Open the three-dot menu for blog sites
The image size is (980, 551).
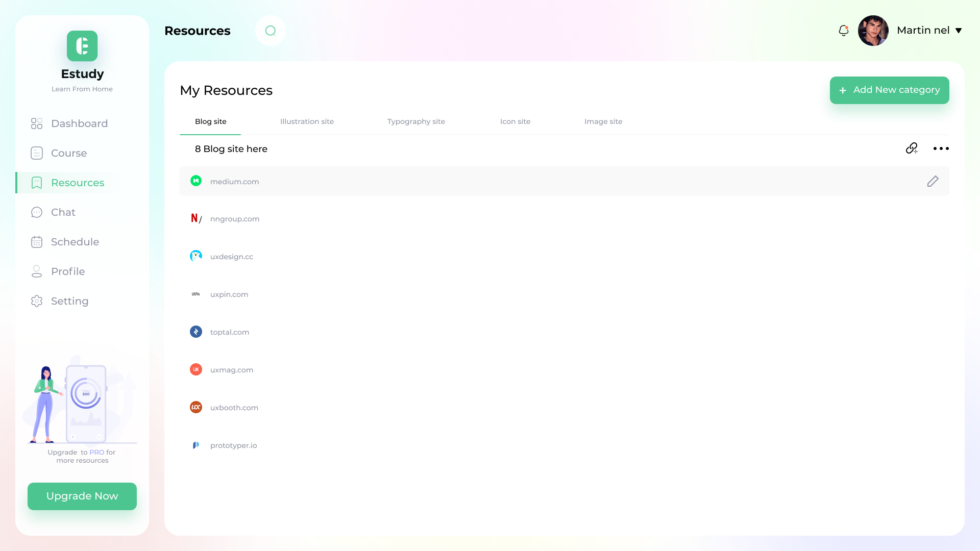coord(941,148)
